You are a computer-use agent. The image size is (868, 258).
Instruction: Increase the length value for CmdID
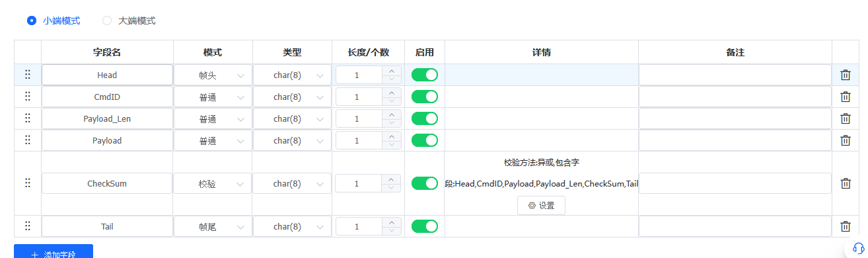click(392, 93)
